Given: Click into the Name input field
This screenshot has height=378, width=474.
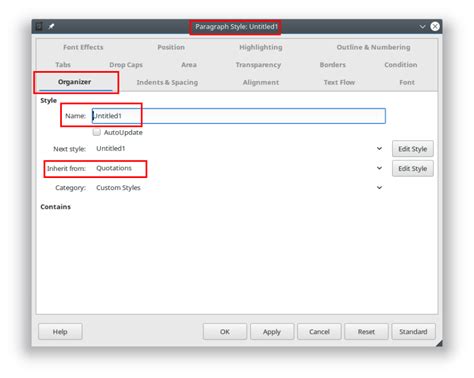Looking at the screenshot, I should (x=239, y=116).
